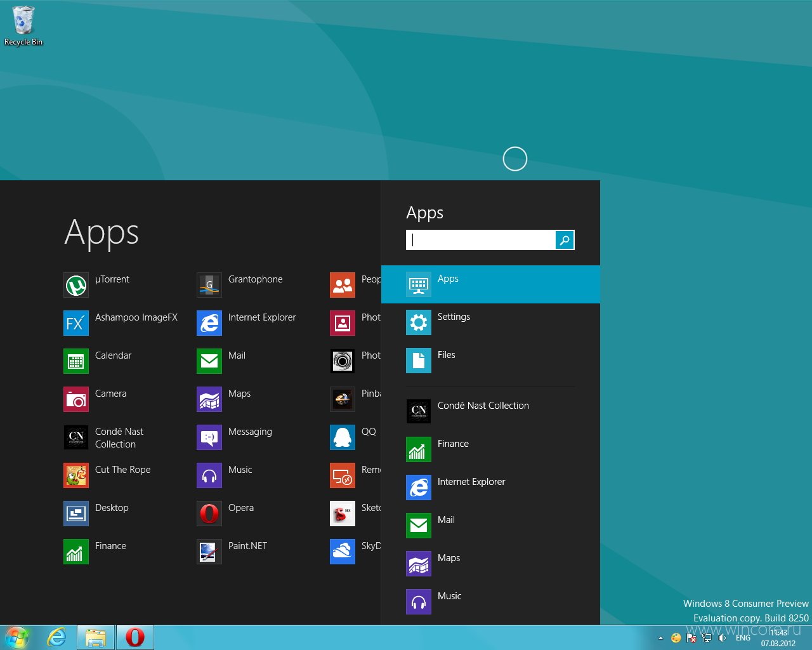Select the Apps search scope

pos(490,284)
